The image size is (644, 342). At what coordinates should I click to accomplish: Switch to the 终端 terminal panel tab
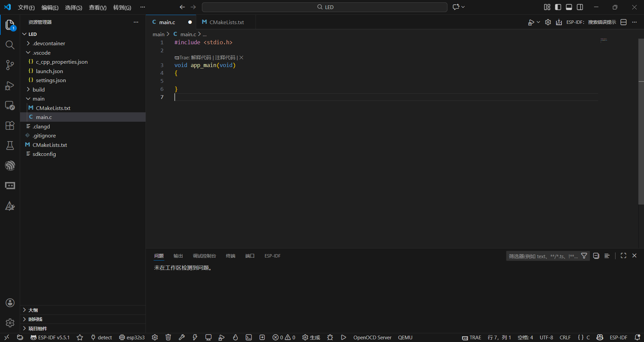[x=230, y=256]
